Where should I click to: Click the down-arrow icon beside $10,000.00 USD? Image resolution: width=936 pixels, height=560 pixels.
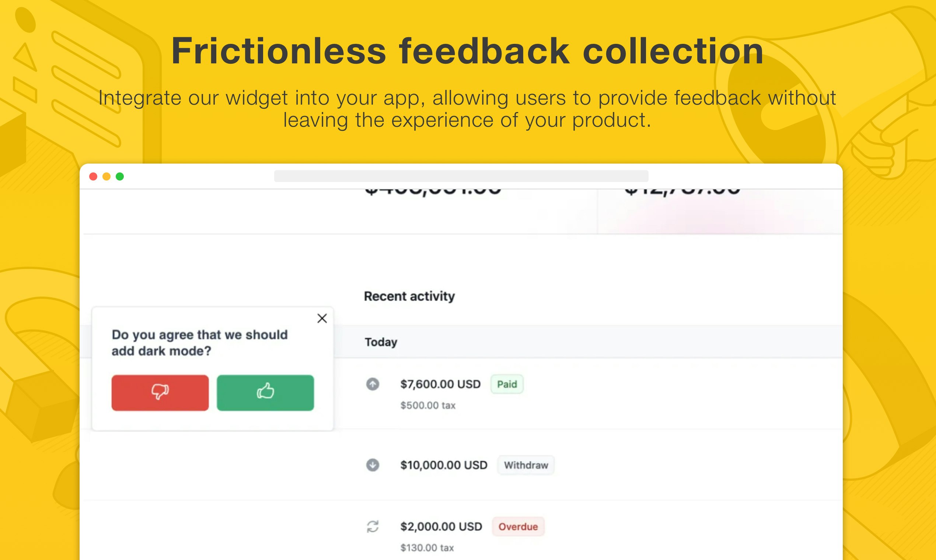[x=373, y=465]
